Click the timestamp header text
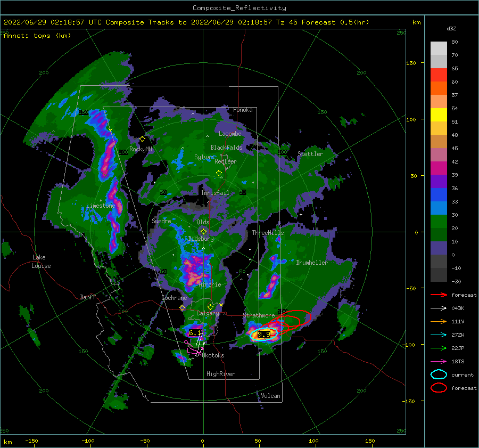479x448 pixels. pos(186,22)
